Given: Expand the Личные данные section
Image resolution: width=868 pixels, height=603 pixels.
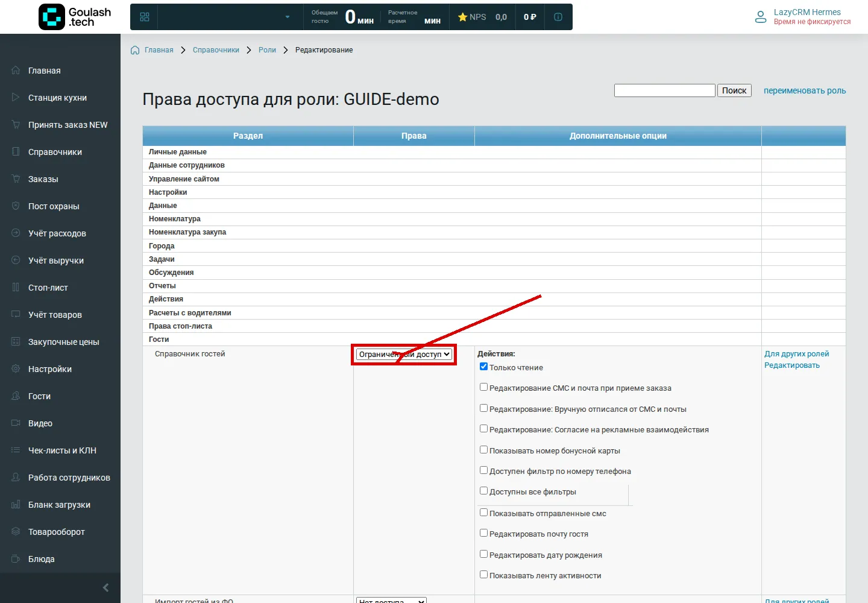Looking at the screenshot, I should 452,152.
